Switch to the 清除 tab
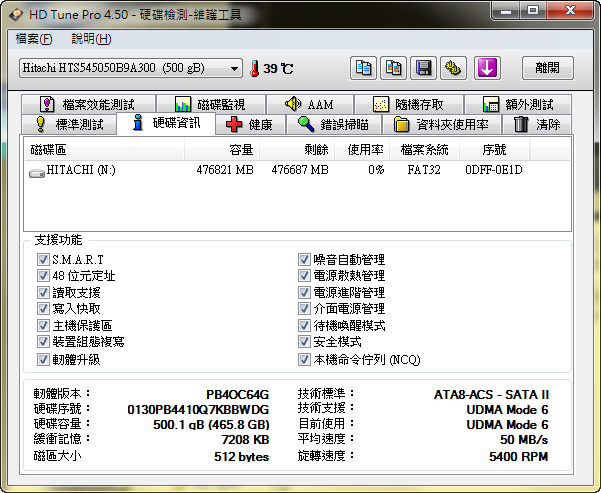601x493 pixels. point(537,124)
